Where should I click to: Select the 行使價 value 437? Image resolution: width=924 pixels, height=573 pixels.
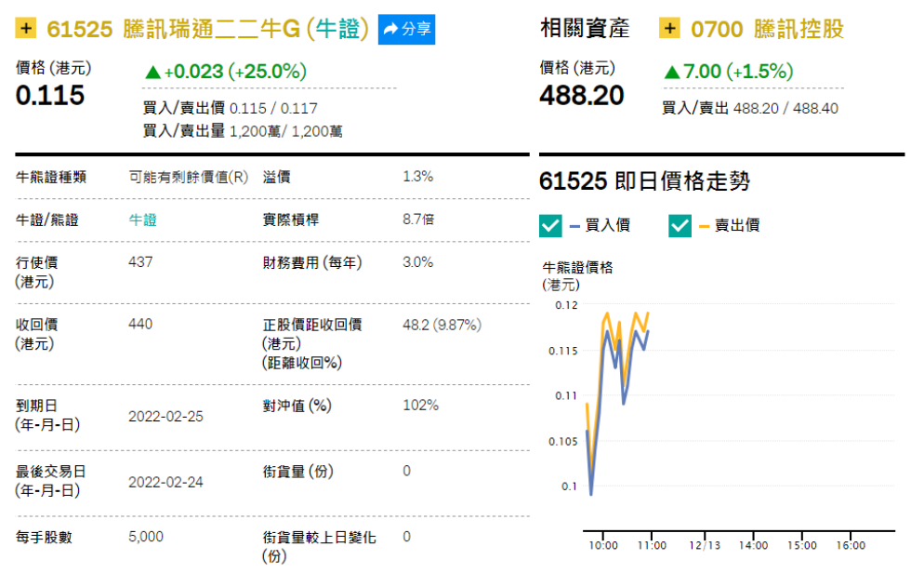(x=140, y=262)
